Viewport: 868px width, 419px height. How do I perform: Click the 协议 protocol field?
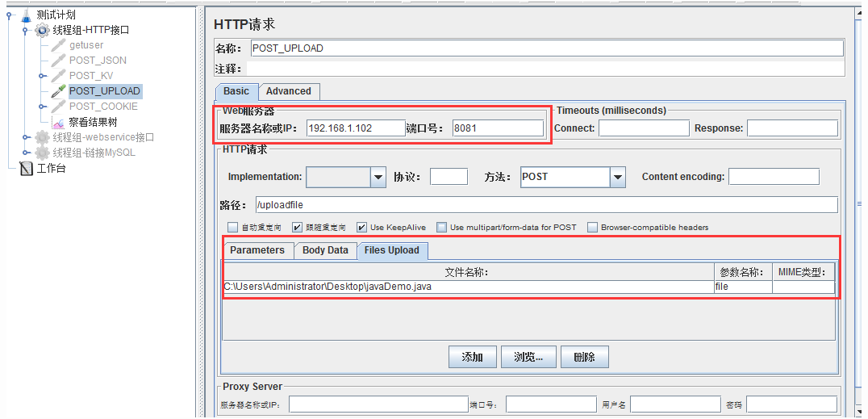(x=449, y=177)
